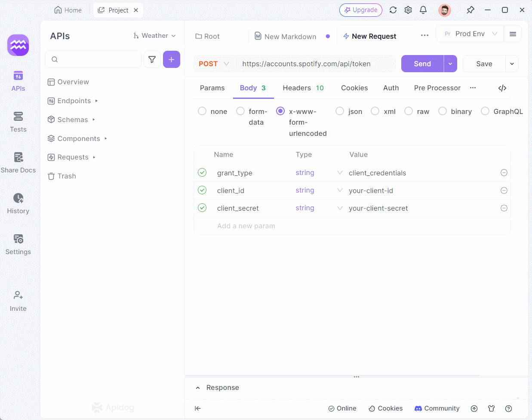Expand the Schemas tree item

tap(93, 120)
